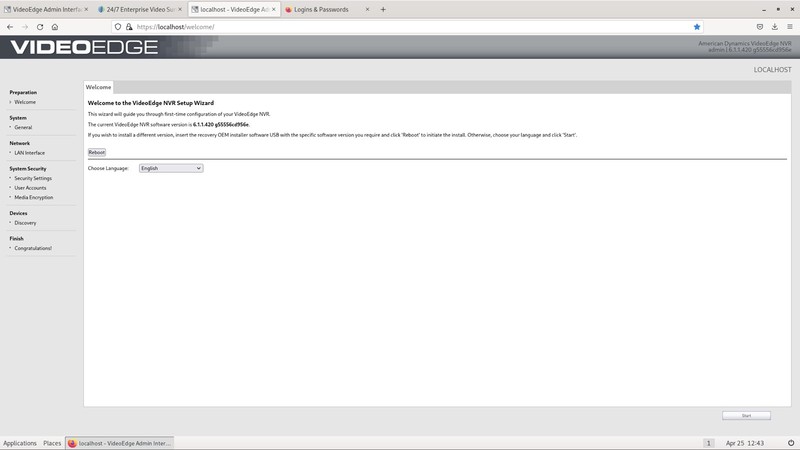This screenshot has width=800, height=450.
Task: Click the LOCALHOST hostname text
Action: click(x=772, y=70)
